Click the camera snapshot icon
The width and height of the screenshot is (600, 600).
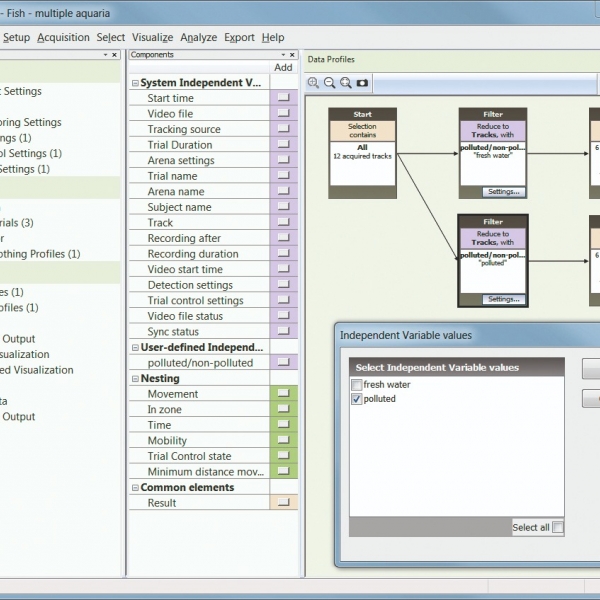[362, 83]
